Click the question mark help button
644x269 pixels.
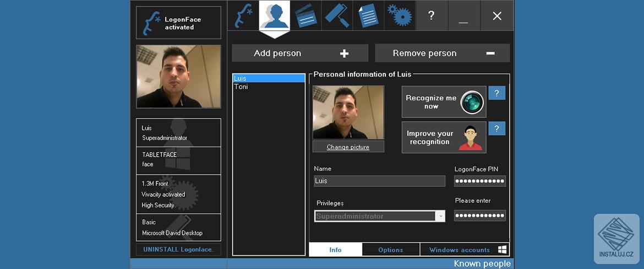[431, 15]
